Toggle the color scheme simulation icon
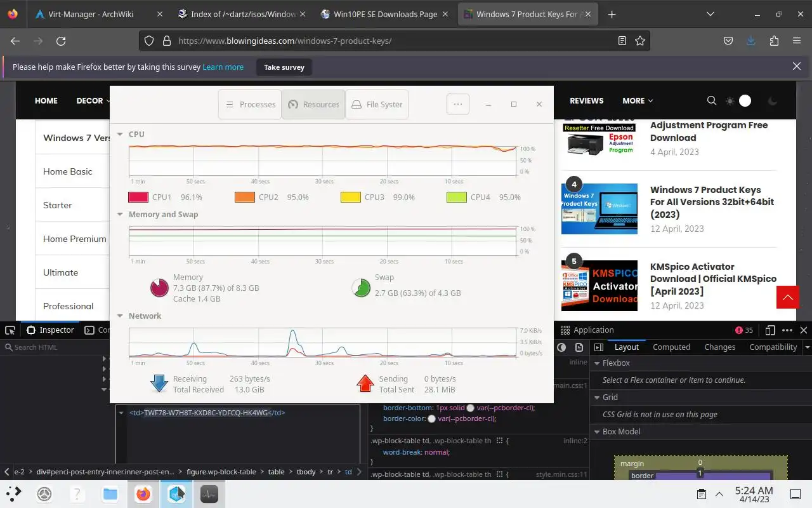 (561, 347)
